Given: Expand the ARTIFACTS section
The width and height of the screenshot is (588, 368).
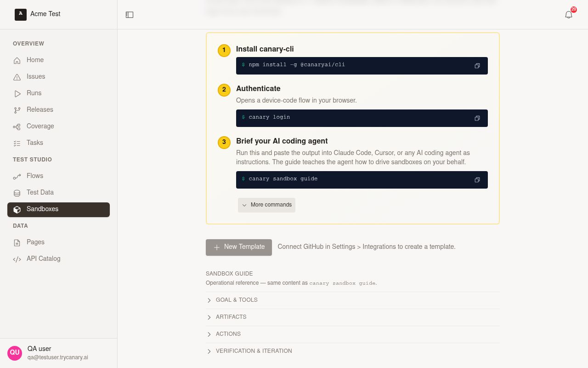Looking at the screenshot, I should [x=353, y=317].
